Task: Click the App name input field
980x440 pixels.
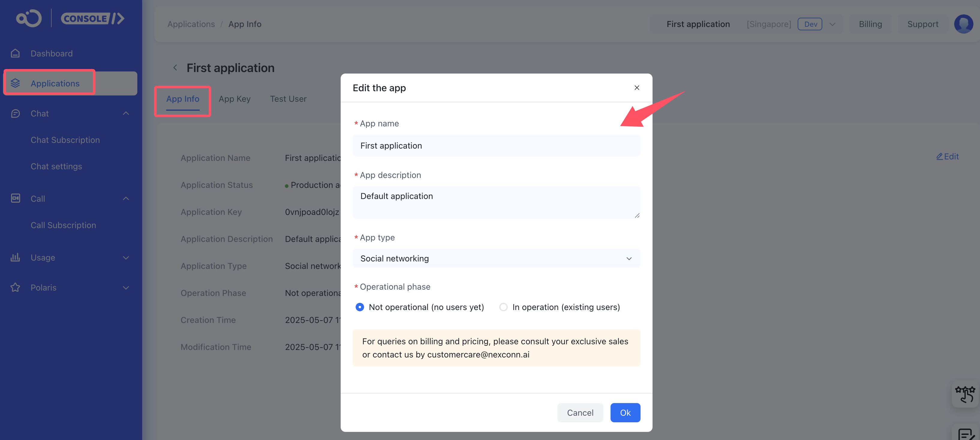Action: point(496,146)
